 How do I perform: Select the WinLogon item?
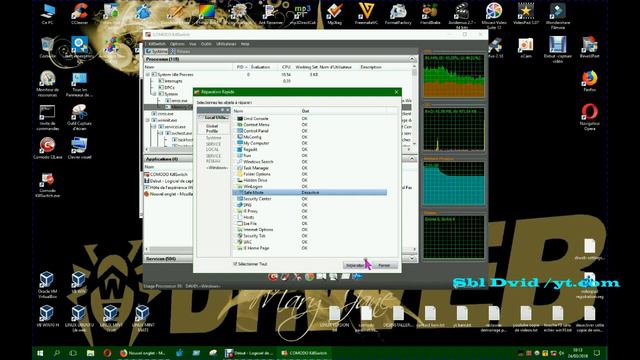(x=253, y=186)
